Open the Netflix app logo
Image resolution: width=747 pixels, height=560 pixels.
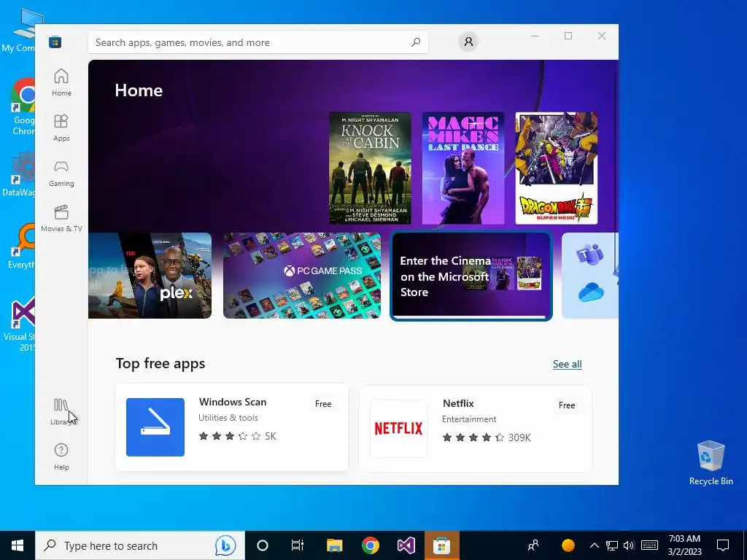(399, 429)
